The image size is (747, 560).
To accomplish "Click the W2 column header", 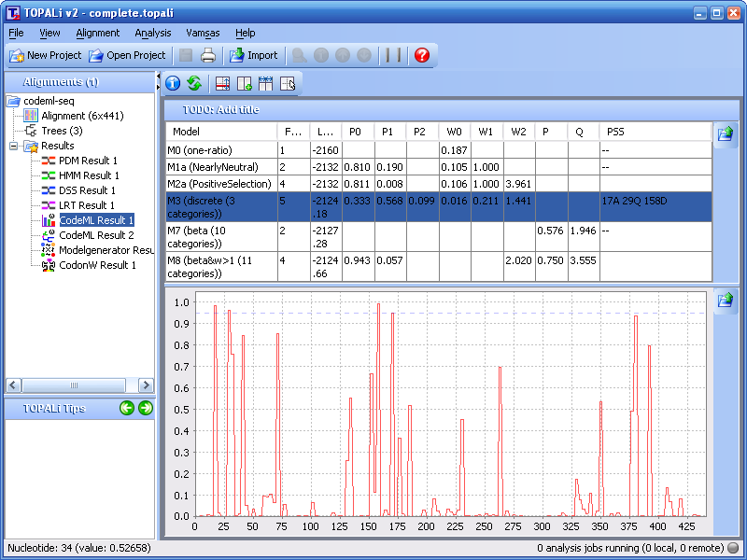I will 519,132.
